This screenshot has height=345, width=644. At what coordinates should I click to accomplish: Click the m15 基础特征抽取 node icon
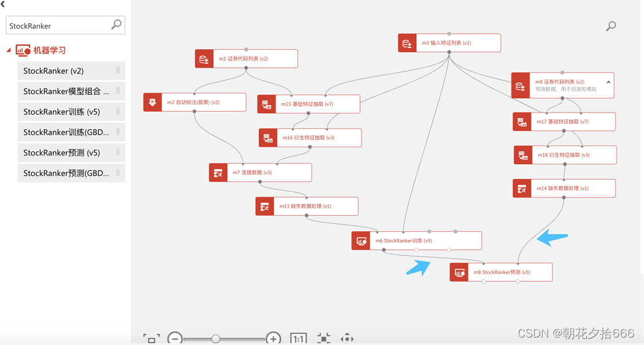[x=266, y=104]
